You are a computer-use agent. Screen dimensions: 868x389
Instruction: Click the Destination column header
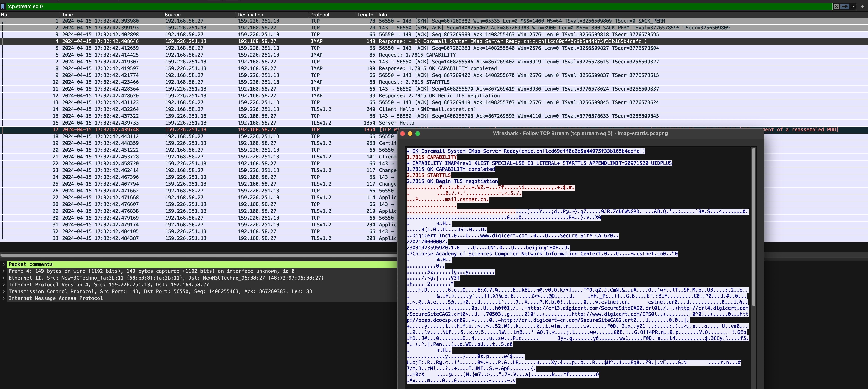250,15
